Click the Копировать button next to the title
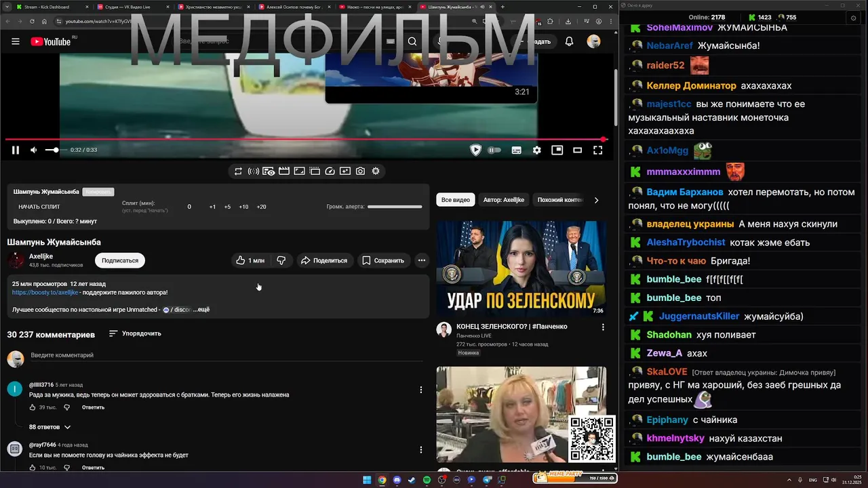Viewport: 868px width, 488px height. 98,192
